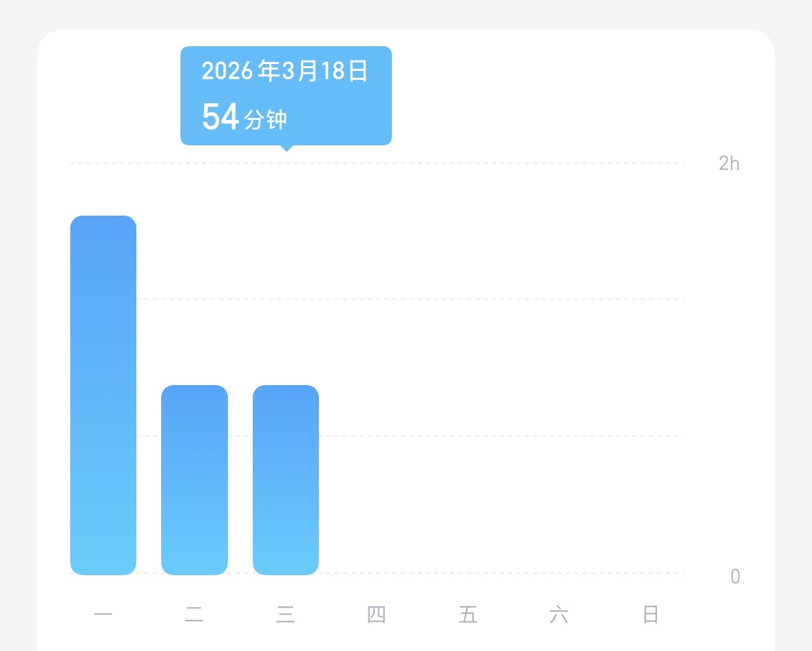Image resolution: width=812 pixels, height=651 pixels.
Task: Click the Tuesday usage bar
Action: pos(194,479)
